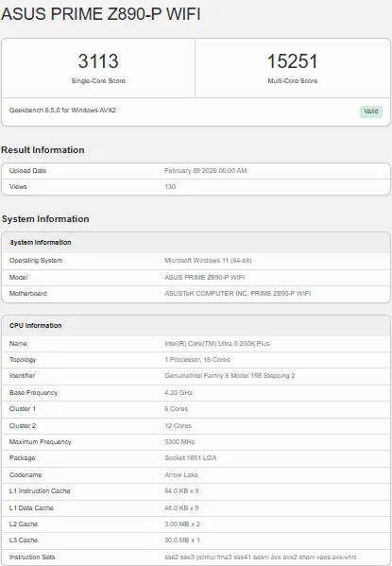392x566 pixels.
Task: Click the 6 Cores value
Action: [176, 408]
